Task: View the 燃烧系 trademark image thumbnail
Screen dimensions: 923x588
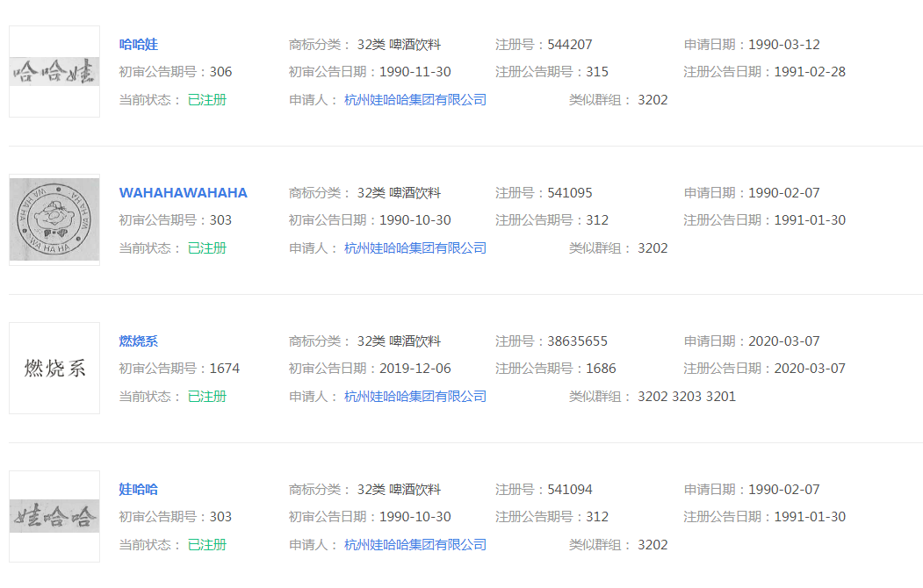Action: pos(54,368)
